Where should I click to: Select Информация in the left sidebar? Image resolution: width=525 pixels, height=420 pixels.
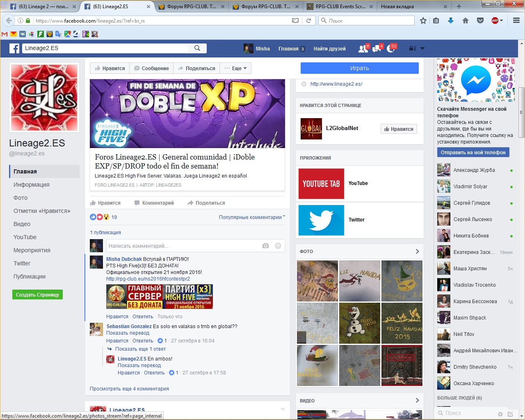pyautogui.click(x=32, y=185)
